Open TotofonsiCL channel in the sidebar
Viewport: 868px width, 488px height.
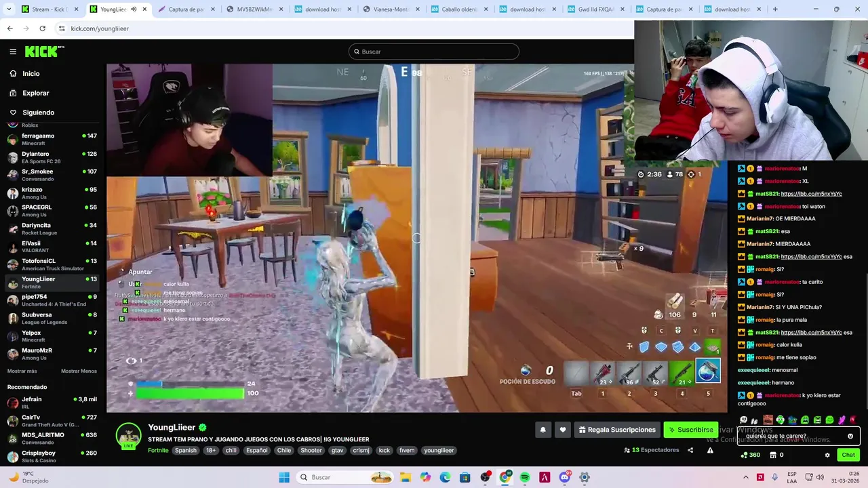click(x=52, y=264)
